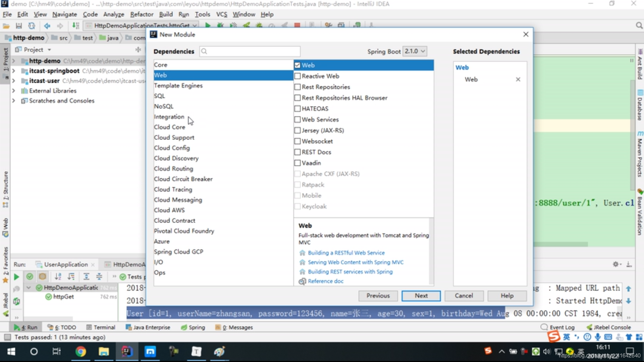Click the main toolbar's green Run icon
The width and height of the screenshot is (644, 362).
(208, 25)
